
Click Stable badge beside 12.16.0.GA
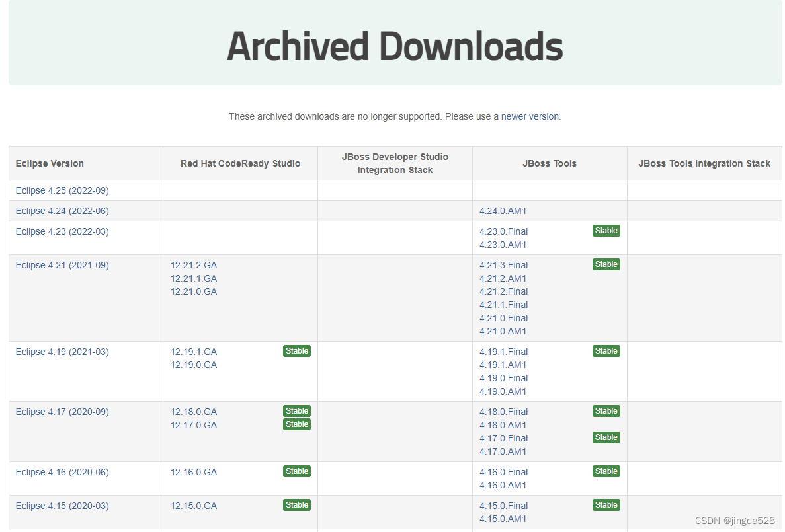click(297, 471)
